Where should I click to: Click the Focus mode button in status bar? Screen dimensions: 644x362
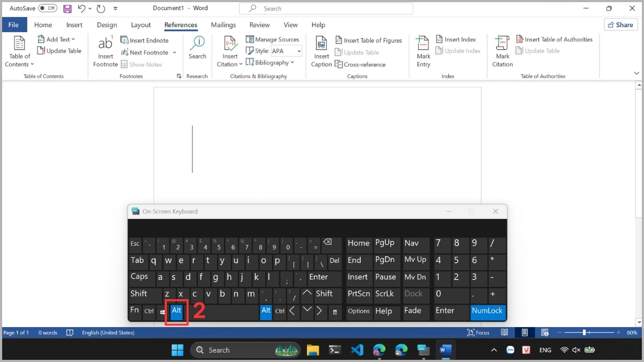479,333
